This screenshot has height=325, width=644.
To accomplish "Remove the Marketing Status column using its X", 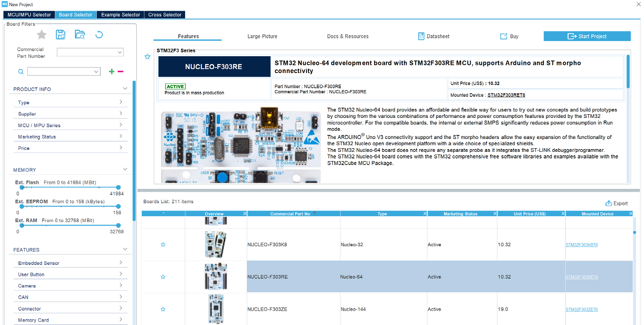I will click(495, 213).
